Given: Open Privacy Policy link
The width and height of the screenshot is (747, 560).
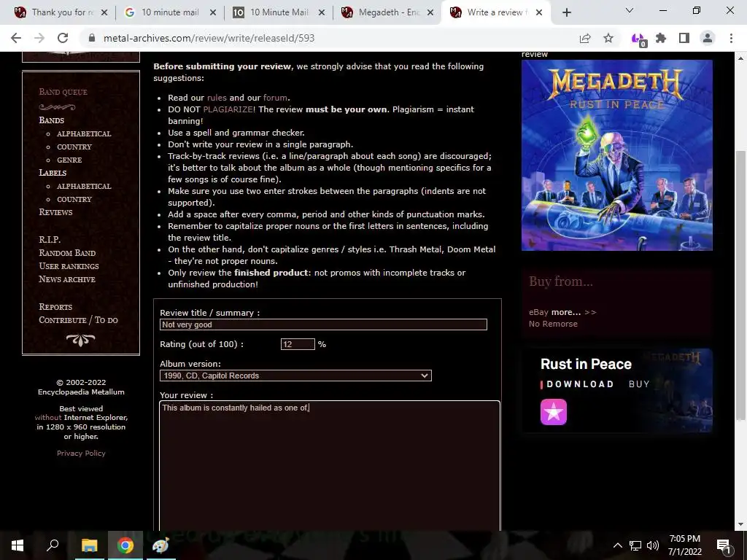Looking at the screenshot, I should click(x=81, y=453).
